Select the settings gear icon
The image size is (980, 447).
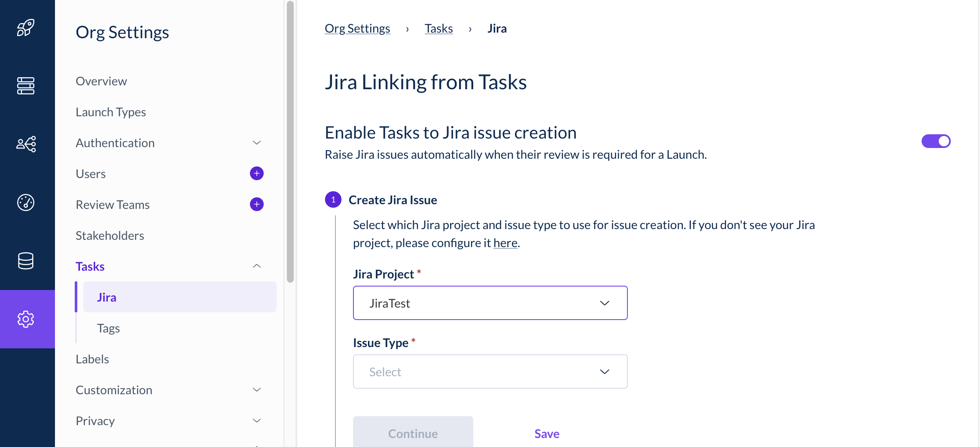(26, 319)
